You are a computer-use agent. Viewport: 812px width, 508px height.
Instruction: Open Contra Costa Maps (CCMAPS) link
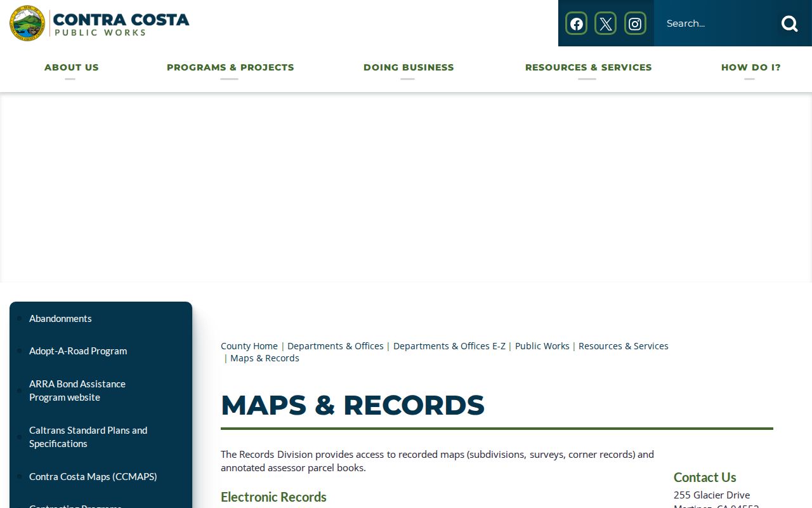click(93, 476)
